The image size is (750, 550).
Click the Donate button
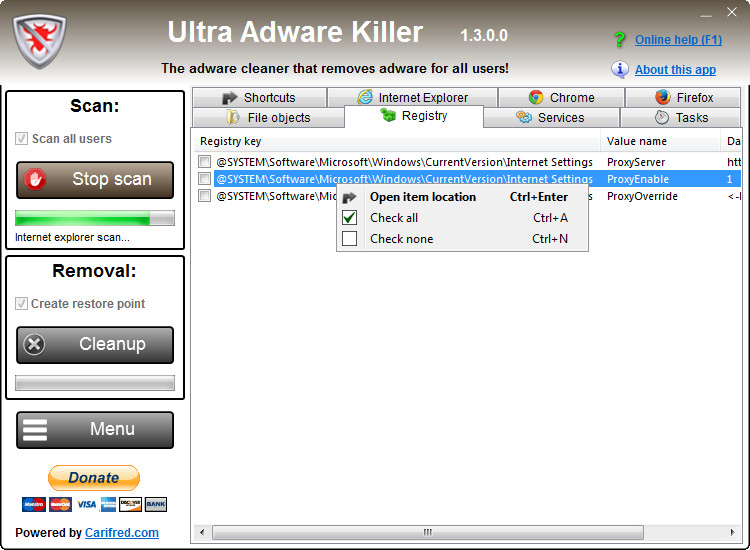click(x=94, y=478)
